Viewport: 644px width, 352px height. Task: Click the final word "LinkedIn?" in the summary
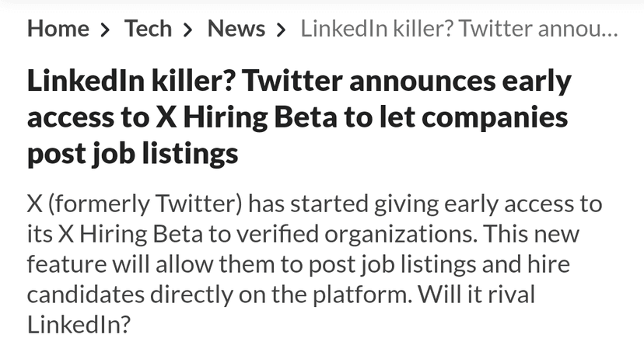tap(78, 324)
